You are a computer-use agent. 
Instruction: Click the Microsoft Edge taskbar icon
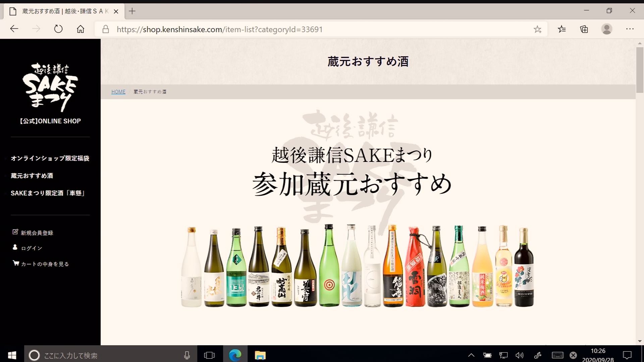click(235, 355)
